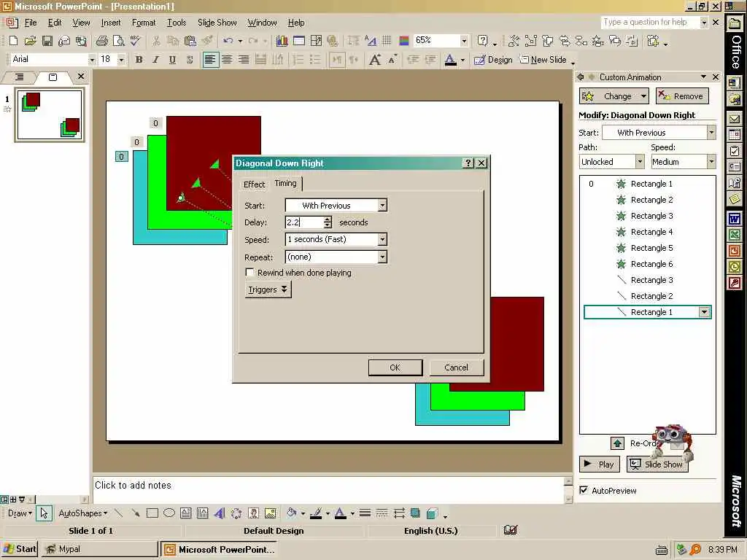Check Rewind when done playing
The image size is (747, 560).
[249, 273]
